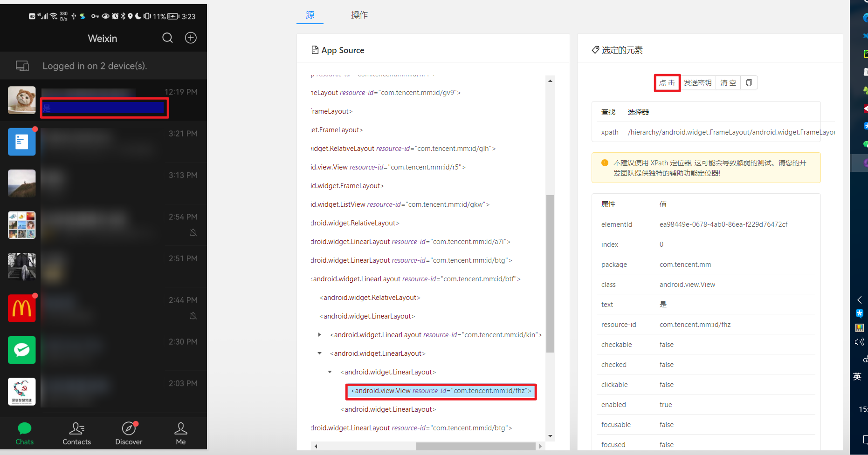Select the ListView node with id gkw
This screenshot has height=455, width=868.
(x=400, y=204)
